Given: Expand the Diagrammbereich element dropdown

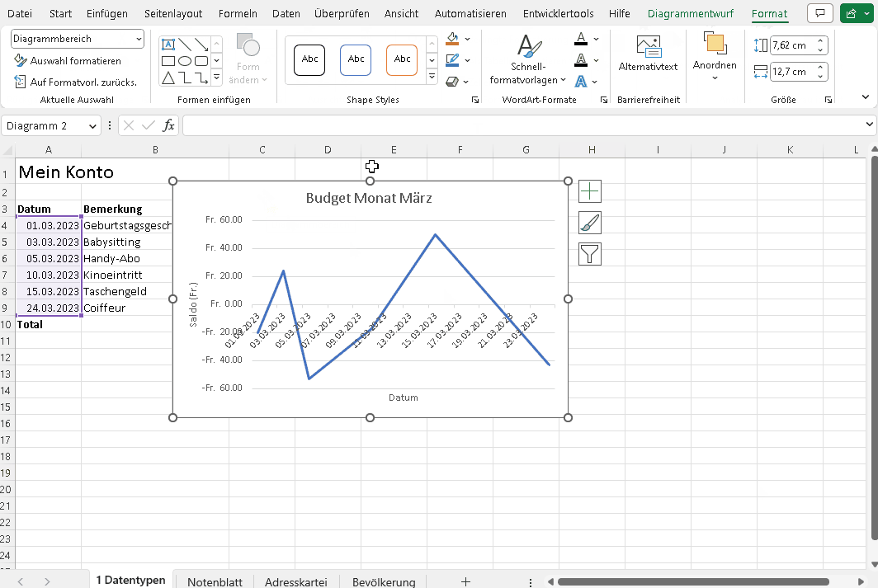Looking at the screenshot, I should tap(137, 39).
